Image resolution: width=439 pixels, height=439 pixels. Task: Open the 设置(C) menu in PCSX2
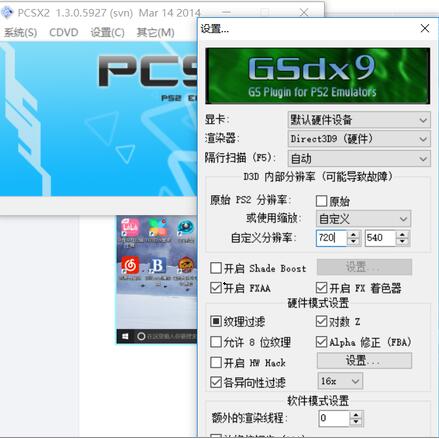coord(107,32)
